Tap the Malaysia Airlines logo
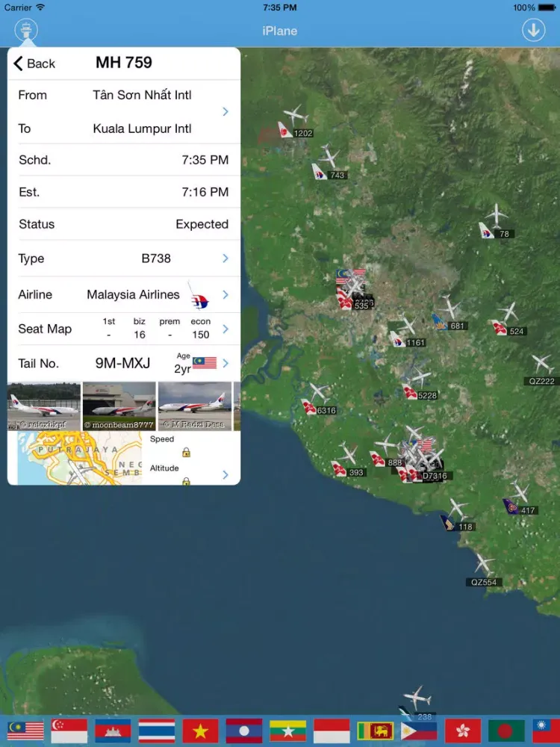 [199, 297]
